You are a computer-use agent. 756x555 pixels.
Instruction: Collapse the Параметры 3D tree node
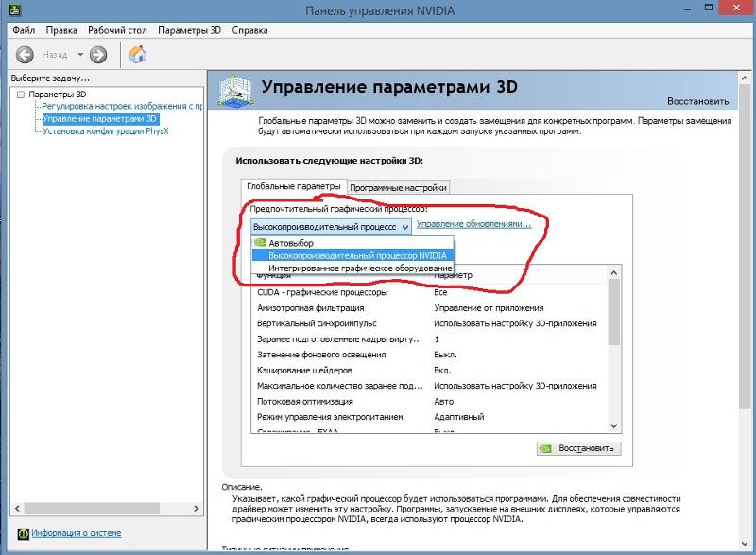21,95
